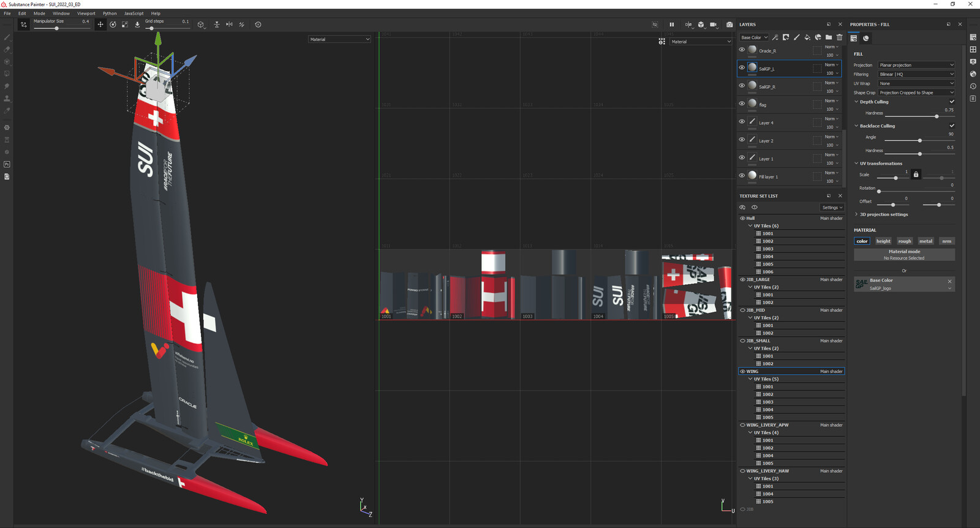Select the Material picker eyedropper tool
This screenshot has height=528, width=980.
pos(7,111)
